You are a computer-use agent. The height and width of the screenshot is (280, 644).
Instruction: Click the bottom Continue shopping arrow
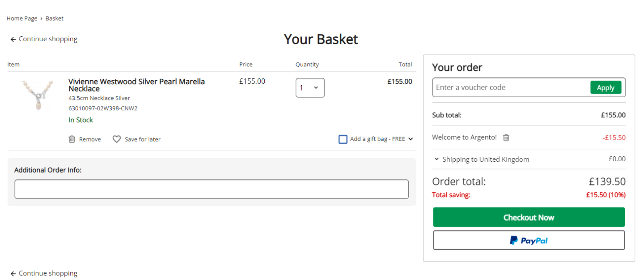13,274
